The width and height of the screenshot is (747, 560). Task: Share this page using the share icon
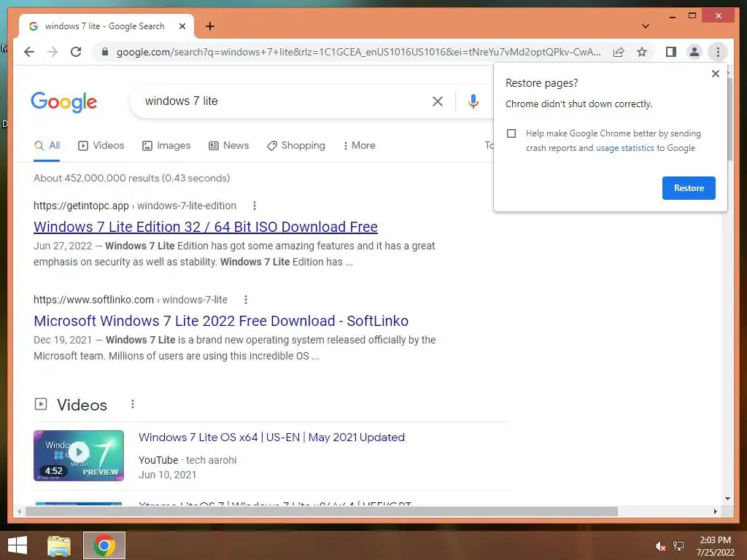(619, 52)
